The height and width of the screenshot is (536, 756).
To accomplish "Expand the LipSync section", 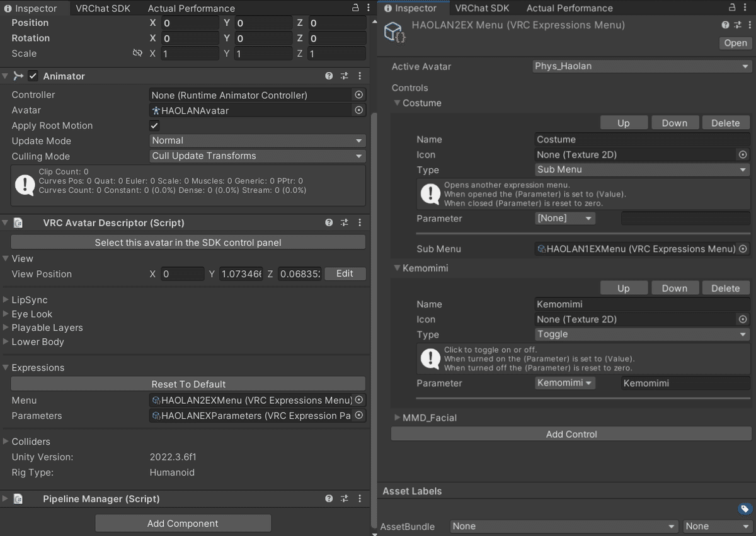I will pyautogui.click(x=6, y=300).
